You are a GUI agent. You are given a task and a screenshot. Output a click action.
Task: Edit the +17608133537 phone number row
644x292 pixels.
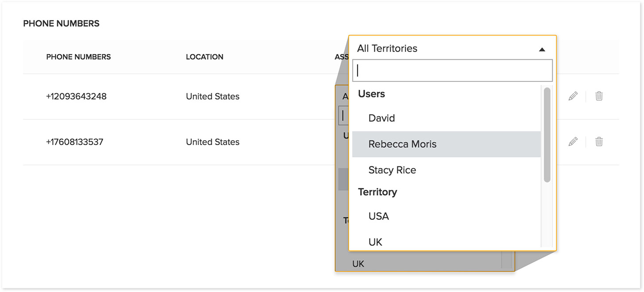coord(573,142)
